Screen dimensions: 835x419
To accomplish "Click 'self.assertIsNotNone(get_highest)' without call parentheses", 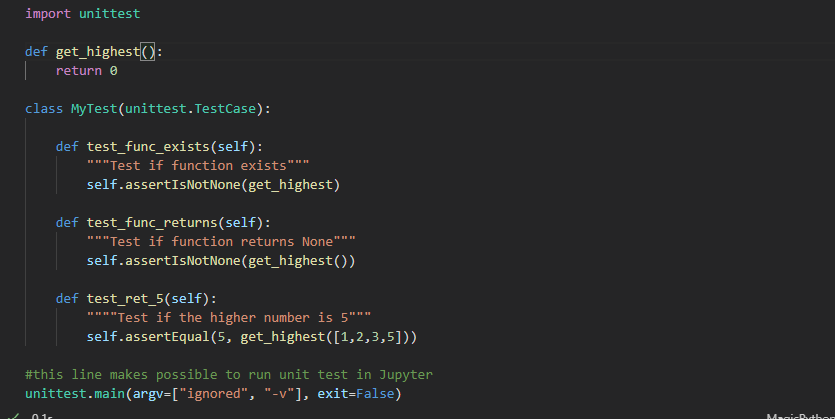I will pos(213,185).
